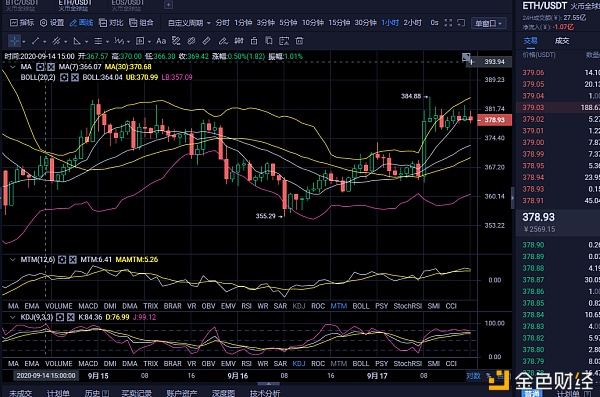Expand the crosshair tool dropdown arrow

(x=24, y=41)
